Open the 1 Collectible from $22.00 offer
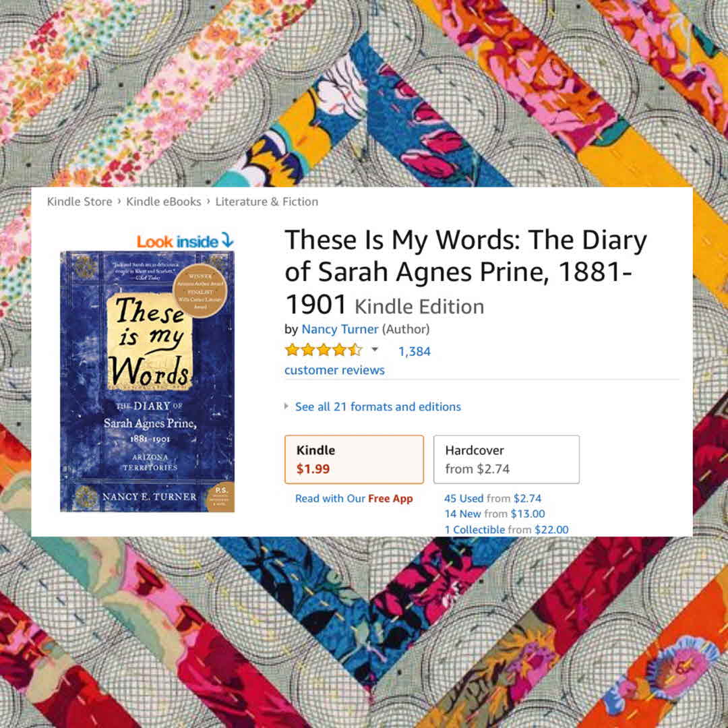728x728 pixels. (x=506, y=529)
